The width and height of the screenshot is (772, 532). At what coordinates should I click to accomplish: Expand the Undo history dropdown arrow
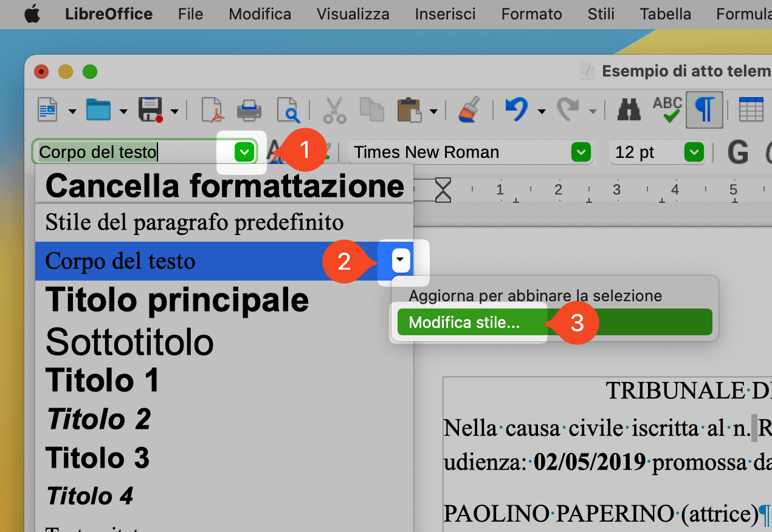tap(541, 111)
